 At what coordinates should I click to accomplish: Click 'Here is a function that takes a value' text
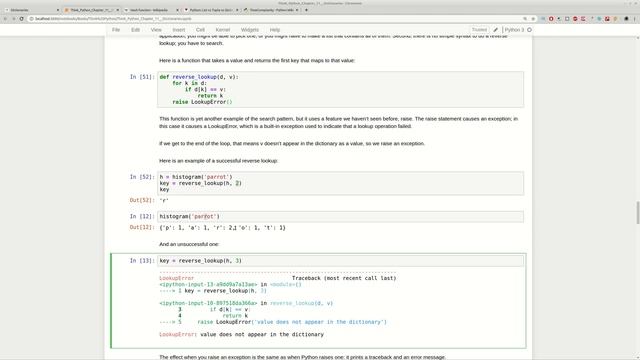(257, 60)
